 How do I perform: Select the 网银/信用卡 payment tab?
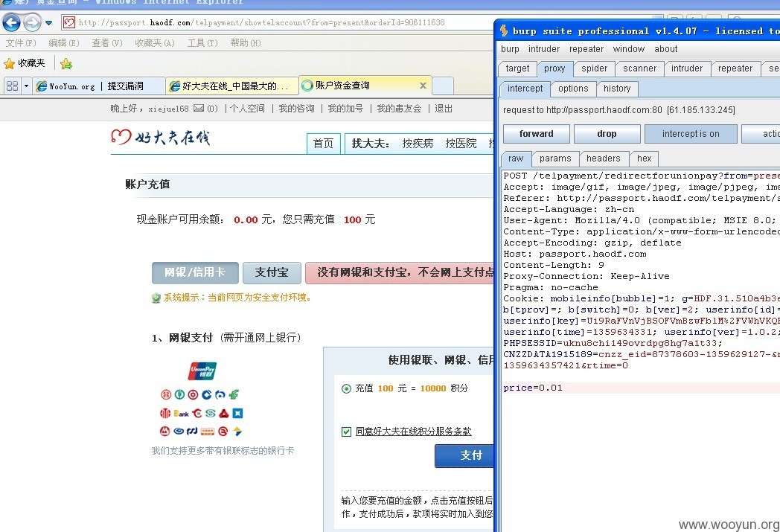pyautogui.click(x=195, y=272)
